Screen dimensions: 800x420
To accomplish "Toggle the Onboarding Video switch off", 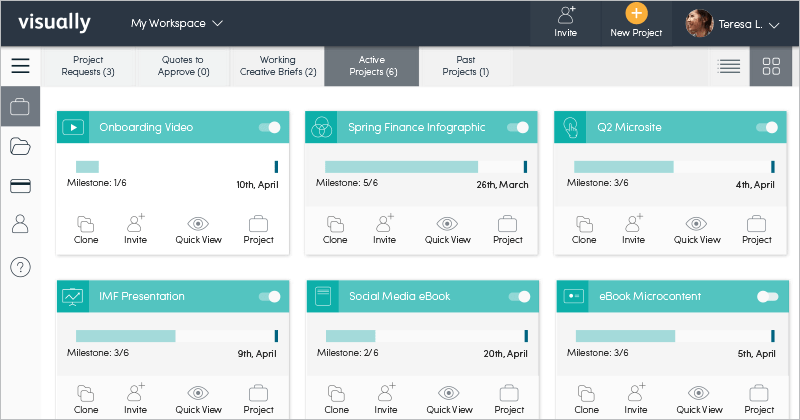I will point(269,127).
